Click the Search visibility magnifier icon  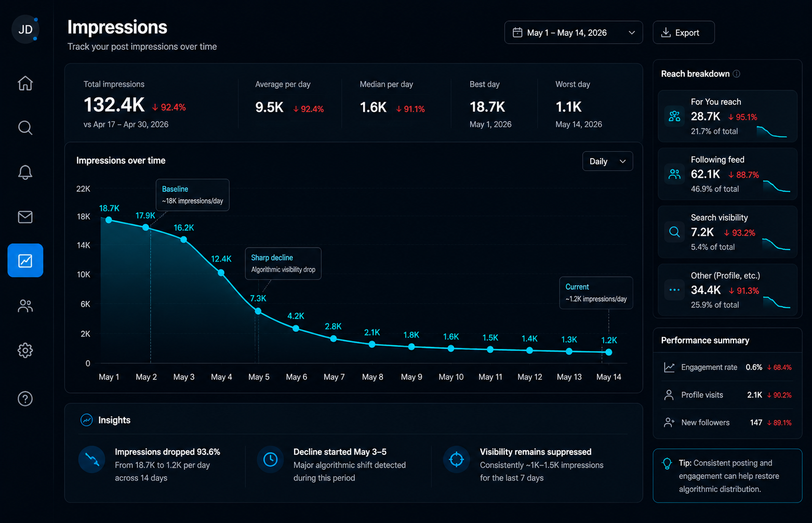point(674,232)
